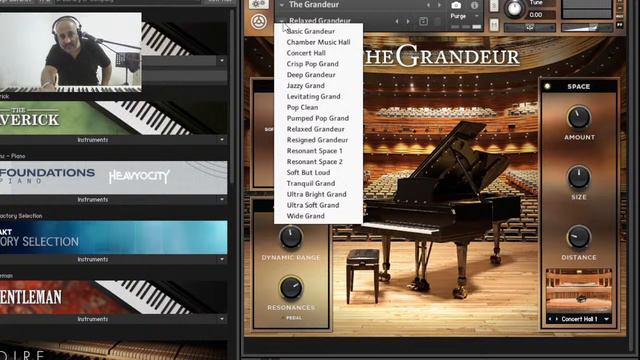Click the SIZE knob in Space panel
The image size is (640, 360).
coord(579,178)
